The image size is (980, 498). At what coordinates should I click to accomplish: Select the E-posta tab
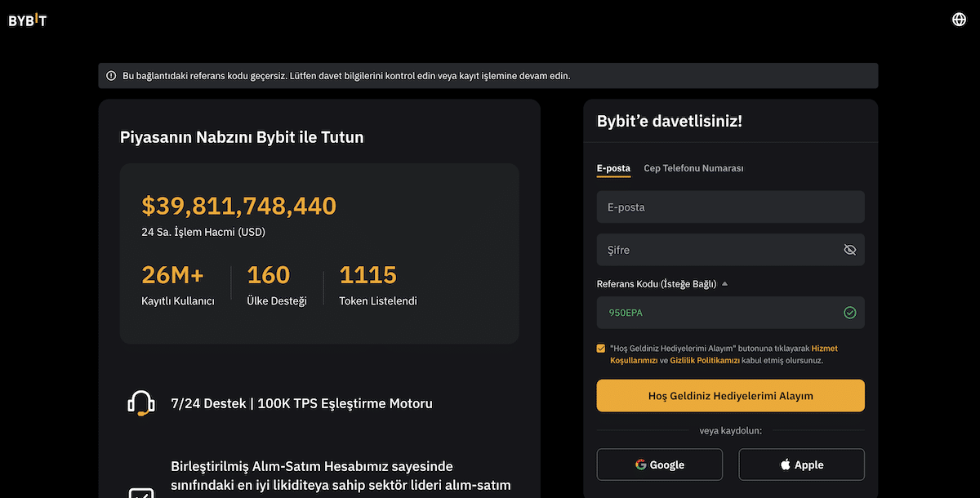[x=613, y=168]
